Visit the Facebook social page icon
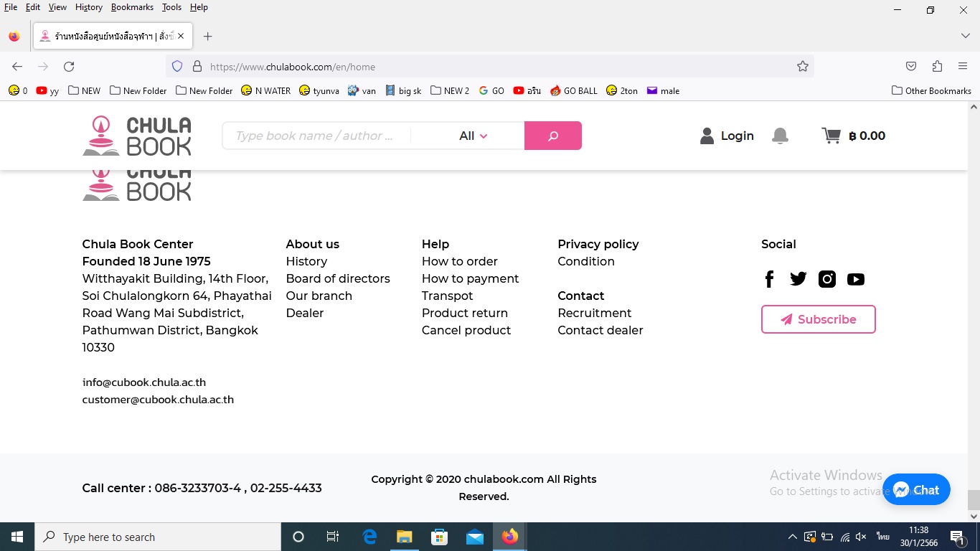Viewport: 980px width, 551px height. click(769, 279)
